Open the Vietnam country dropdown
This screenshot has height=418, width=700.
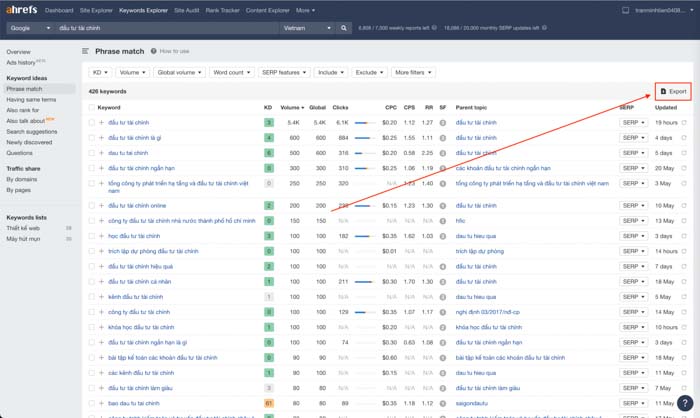(307, 28)
